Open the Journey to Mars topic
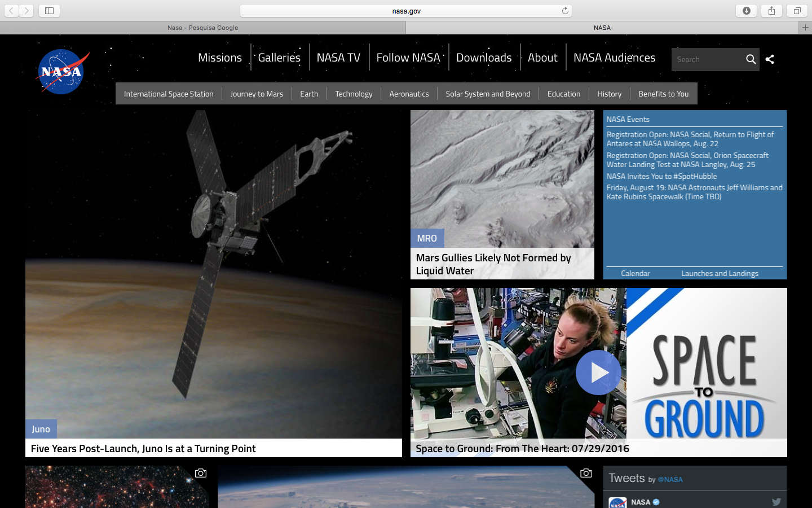The image size is (812, 508). click(x=257, y=94)
